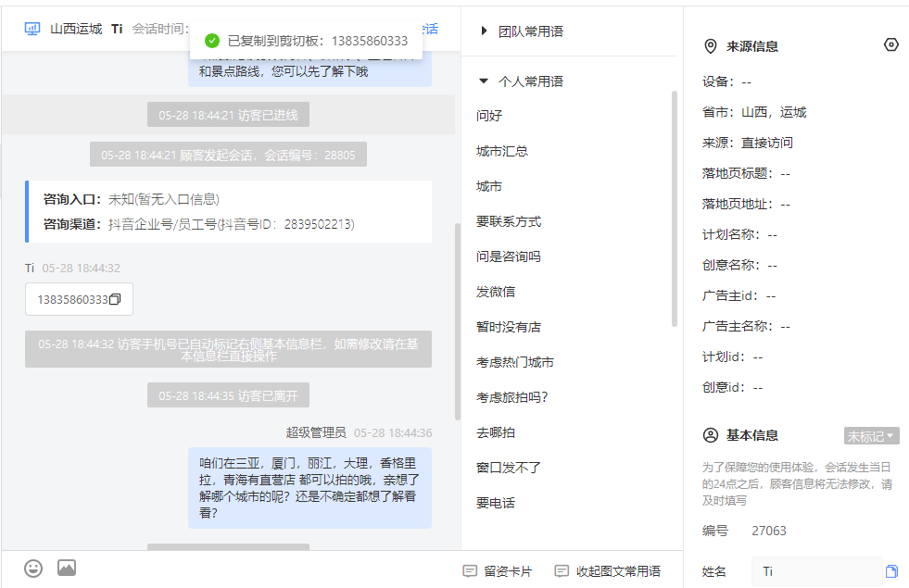Click the 广告主id entry
Image resolution: width=909 pixels, height=588 pixels.
pyautogui.click(x=739, y=295)
